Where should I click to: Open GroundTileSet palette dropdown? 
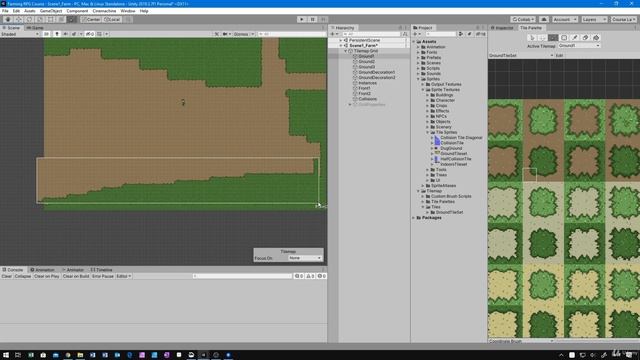[521, 56]
